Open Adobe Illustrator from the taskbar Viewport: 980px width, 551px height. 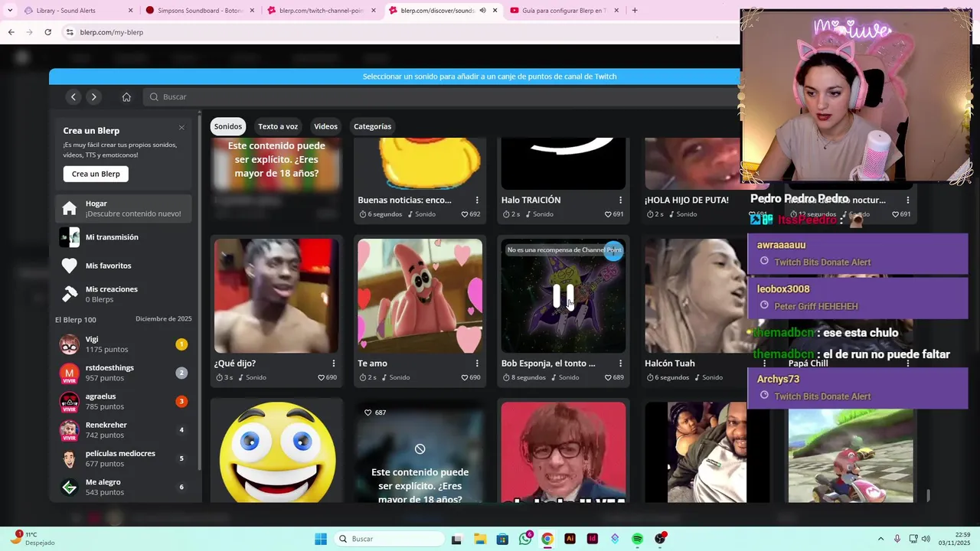pyautogui.click(x=570, y=539)
